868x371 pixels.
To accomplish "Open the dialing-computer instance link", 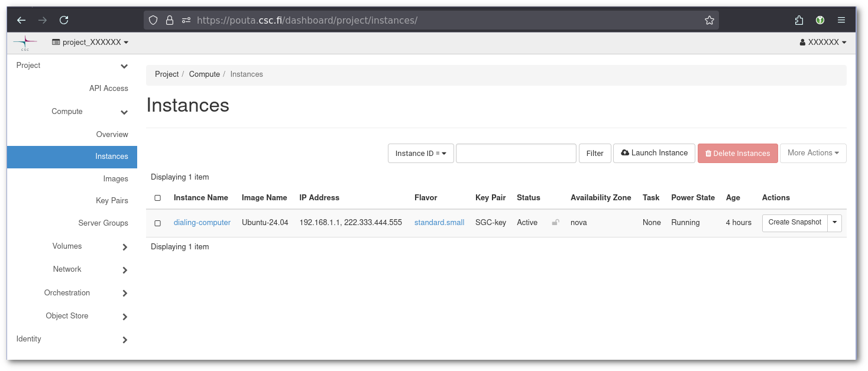I will pos(202,223).
